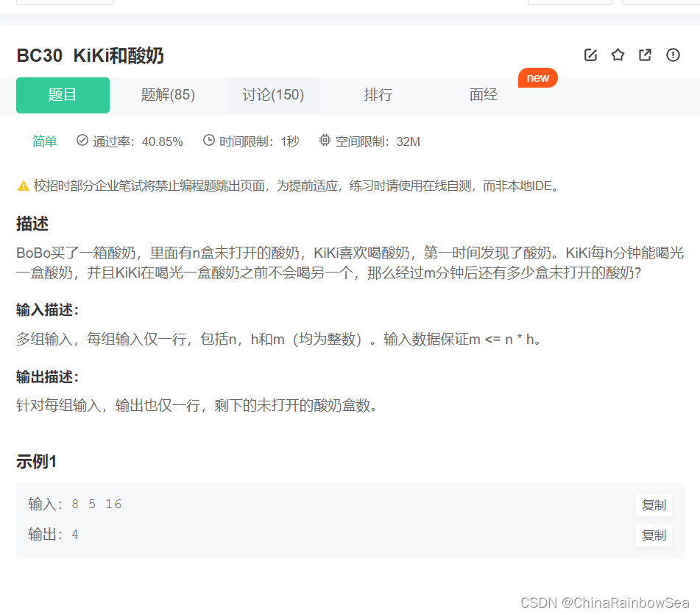Star this problem with the favorite icon
The width and height of the screenshot is (700, 615).
pos(618,55)
